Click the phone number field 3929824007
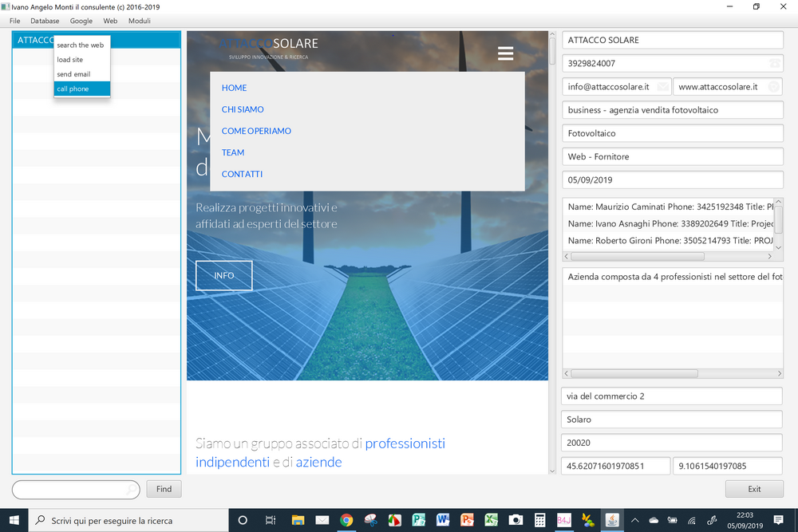 (672, 64)
